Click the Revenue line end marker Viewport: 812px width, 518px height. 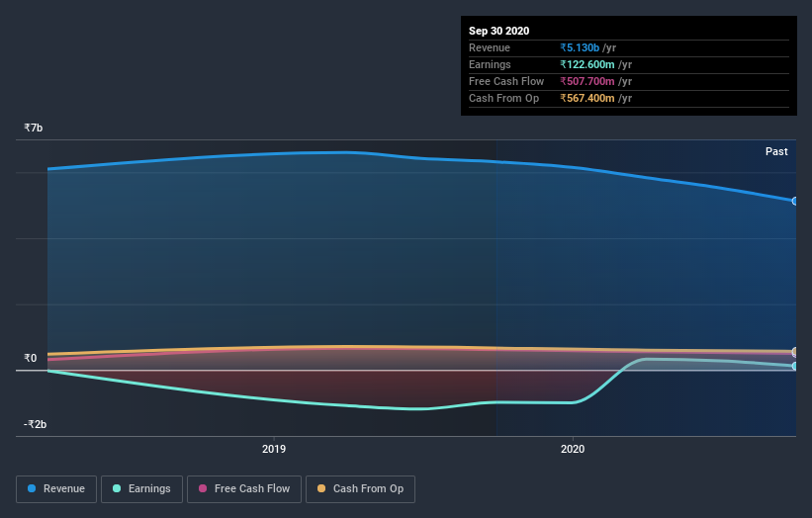click(795, 201)
